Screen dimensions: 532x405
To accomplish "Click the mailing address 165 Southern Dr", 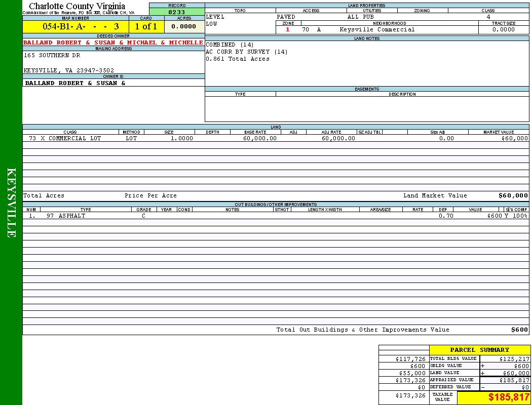I will click(52, 55).
